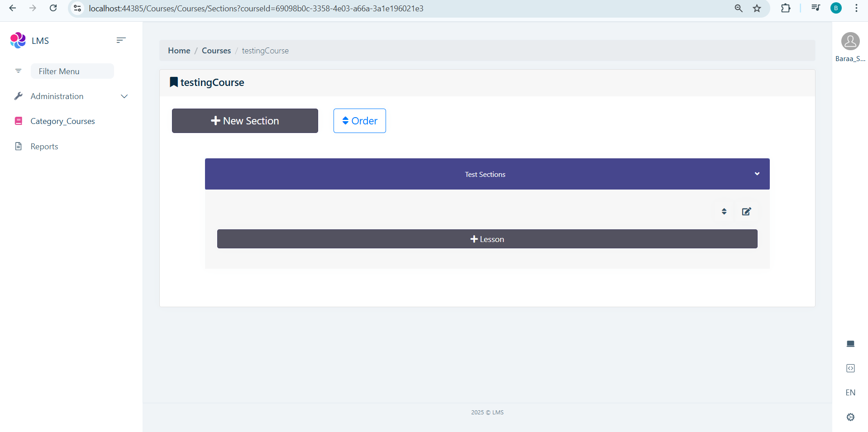Image resolution: width=868 pixels, height=432 pixels.
Task: Expand the Administration menu chevron
Action: coord(124,96)
